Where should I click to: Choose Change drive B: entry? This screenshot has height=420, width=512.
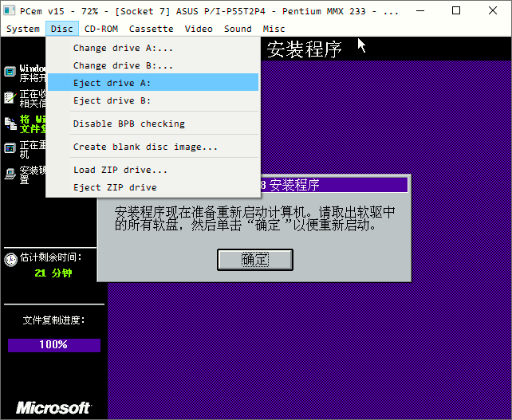(153, 65)
